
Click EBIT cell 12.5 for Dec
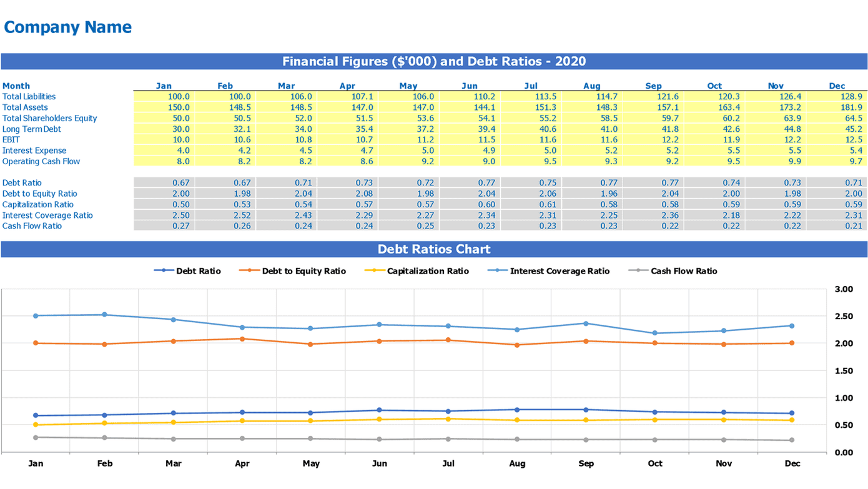(x=837, y=140)
